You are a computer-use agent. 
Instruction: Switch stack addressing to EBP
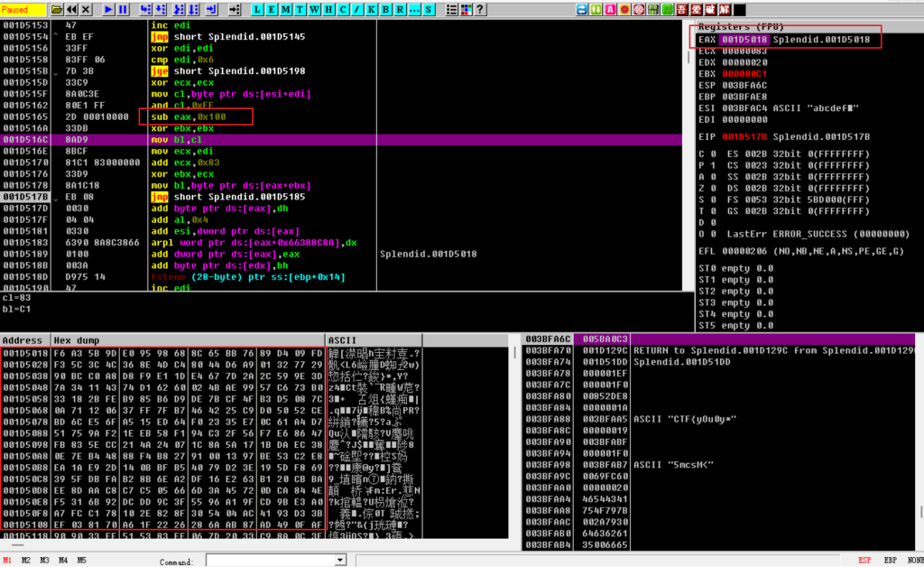pyautogui.click(x=889, y=560)
